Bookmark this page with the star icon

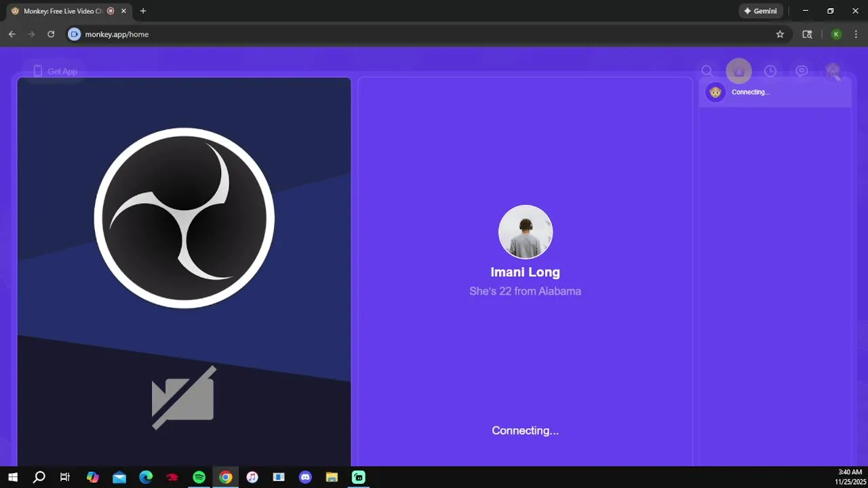click(780, 34)
